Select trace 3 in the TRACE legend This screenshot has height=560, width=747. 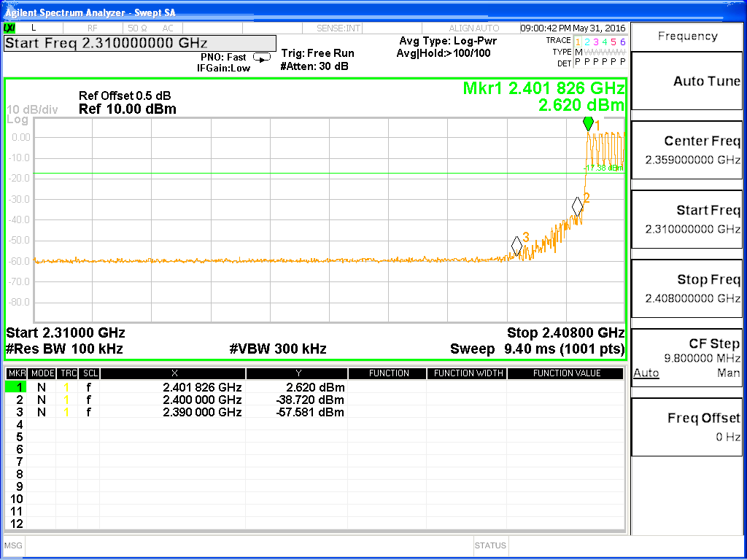coord(596,42)
